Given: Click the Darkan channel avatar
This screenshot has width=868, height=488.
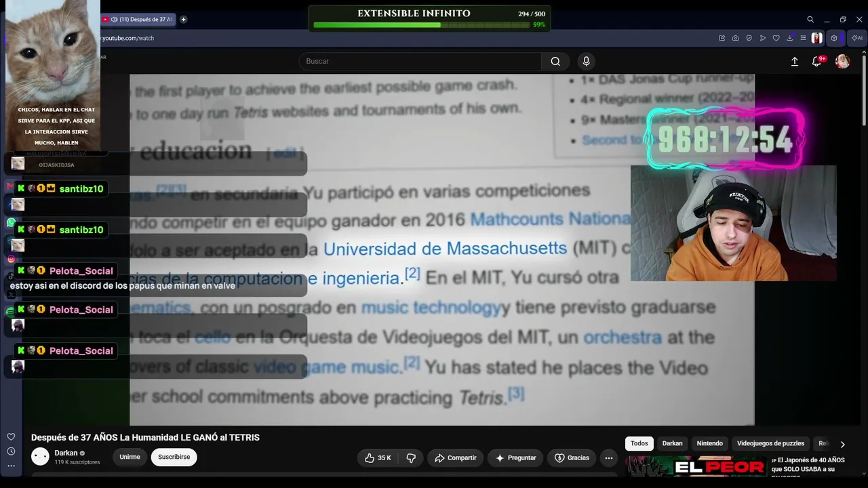Looking at the screenshot, I should coord(41,457).
